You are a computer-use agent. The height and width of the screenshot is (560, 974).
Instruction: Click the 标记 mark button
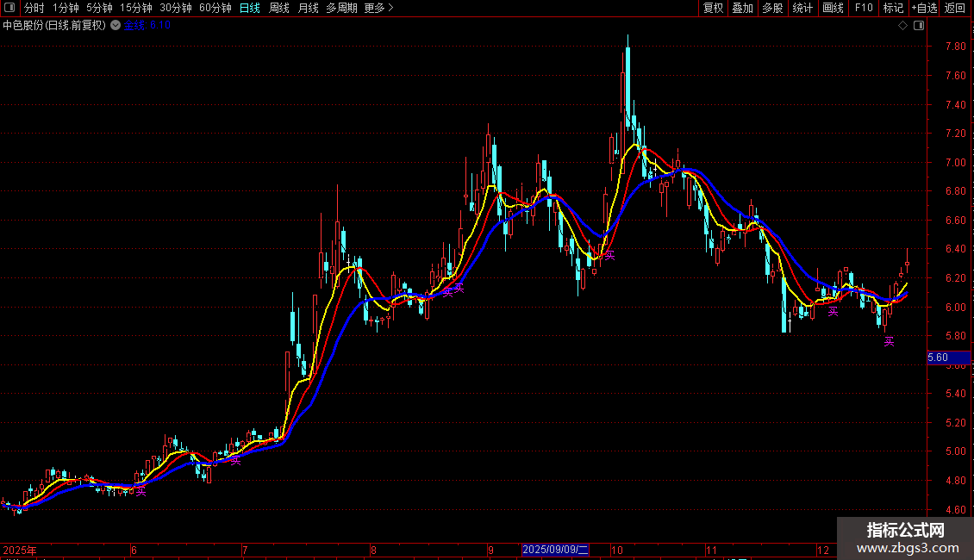click(893, 8)
